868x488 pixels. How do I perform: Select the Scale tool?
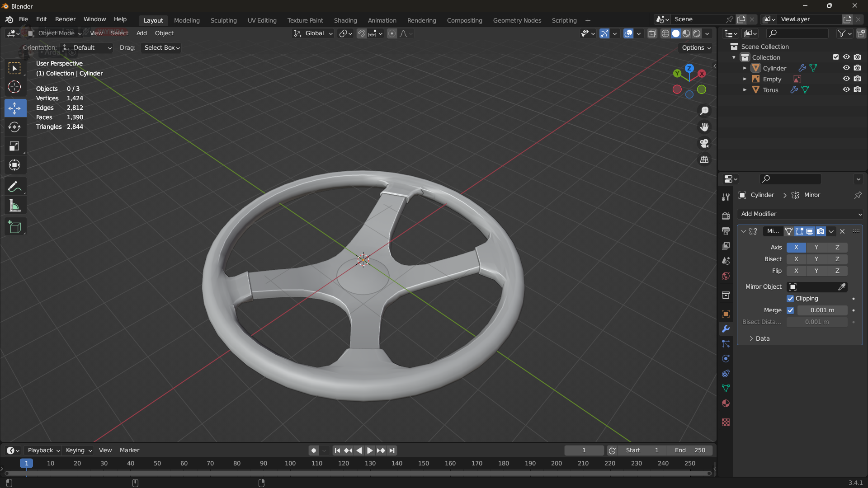14,146
